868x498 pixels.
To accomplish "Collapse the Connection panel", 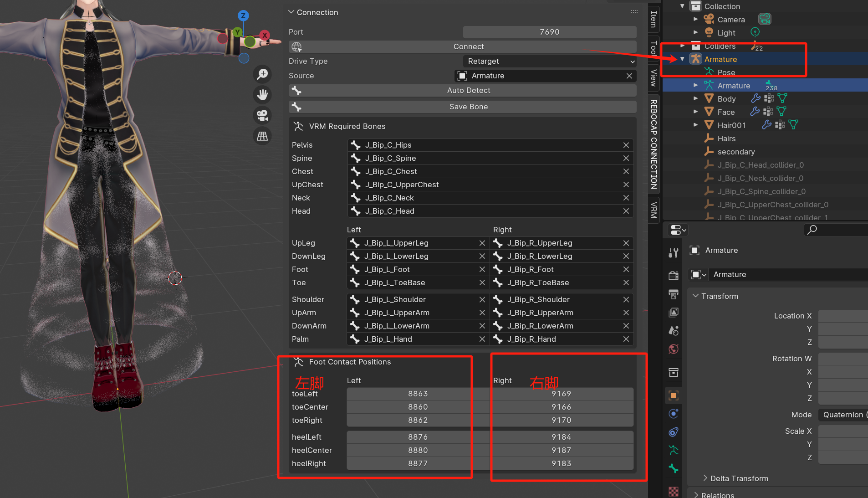I will [291, 12].
